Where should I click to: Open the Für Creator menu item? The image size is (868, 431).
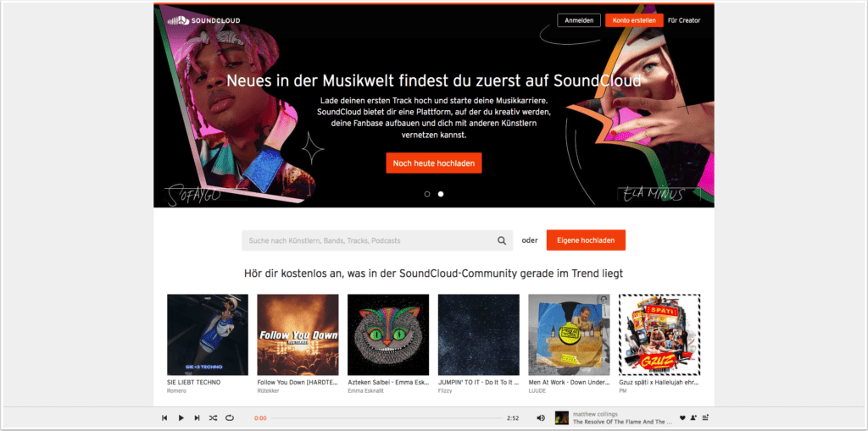click(684, 20)
